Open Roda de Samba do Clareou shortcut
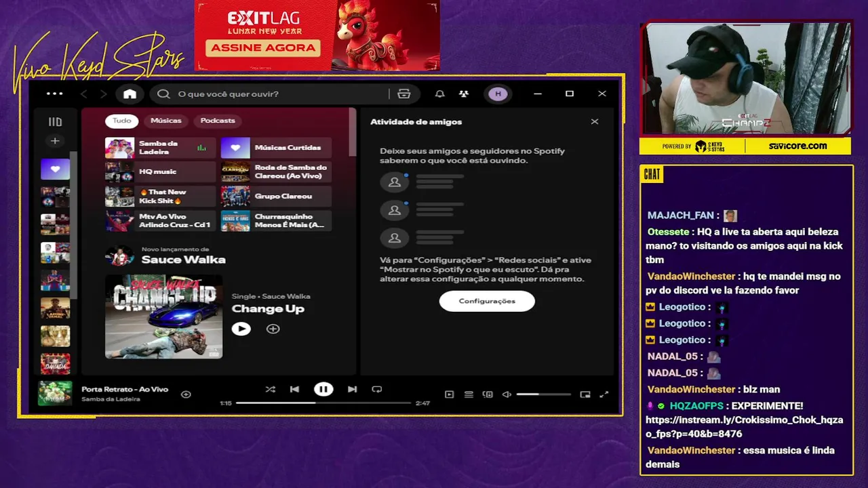The width and height of the screenshot is (868, 488). point(276,172)
